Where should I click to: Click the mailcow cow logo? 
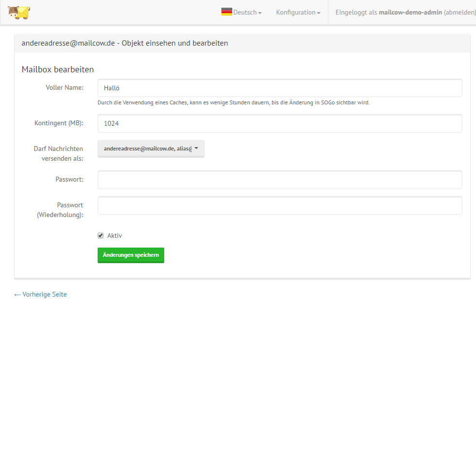tap(18, 12)
